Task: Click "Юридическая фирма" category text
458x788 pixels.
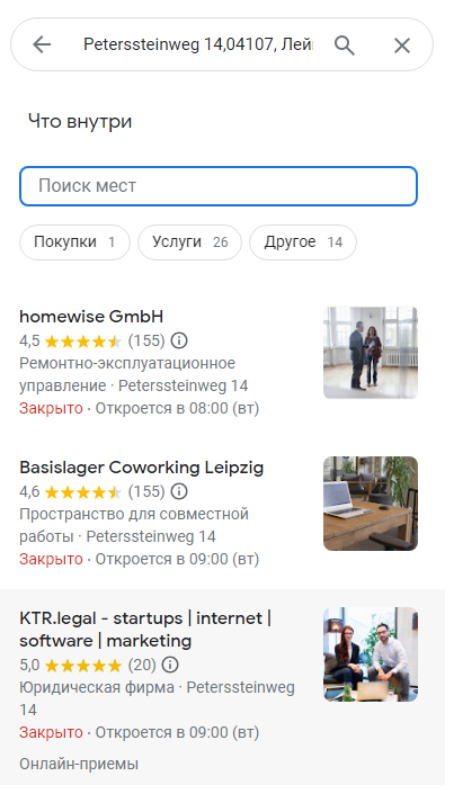Action: [x=97, y=687]
